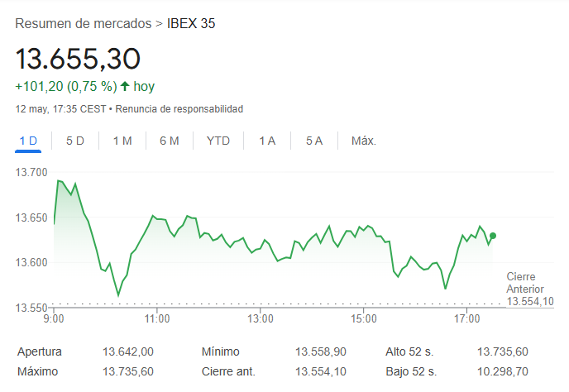The image size is (569, 392).
Task: Click the Bajo 52 s. label
Action: coord(411,371)
